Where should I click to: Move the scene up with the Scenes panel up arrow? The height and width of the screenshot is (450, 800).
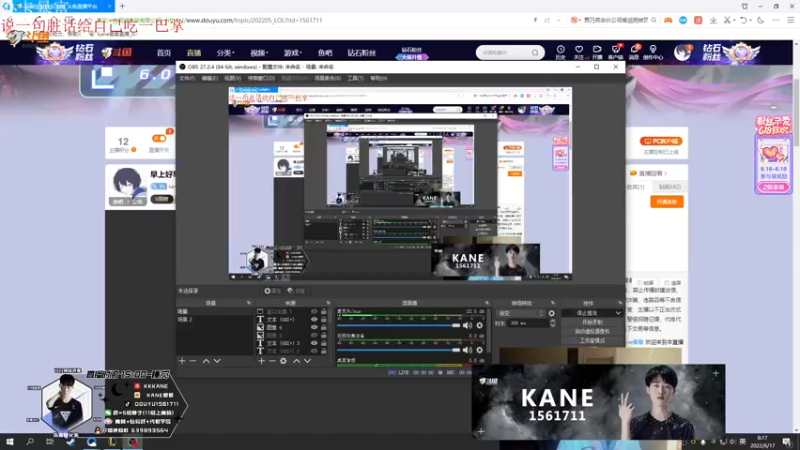[206, 361]
